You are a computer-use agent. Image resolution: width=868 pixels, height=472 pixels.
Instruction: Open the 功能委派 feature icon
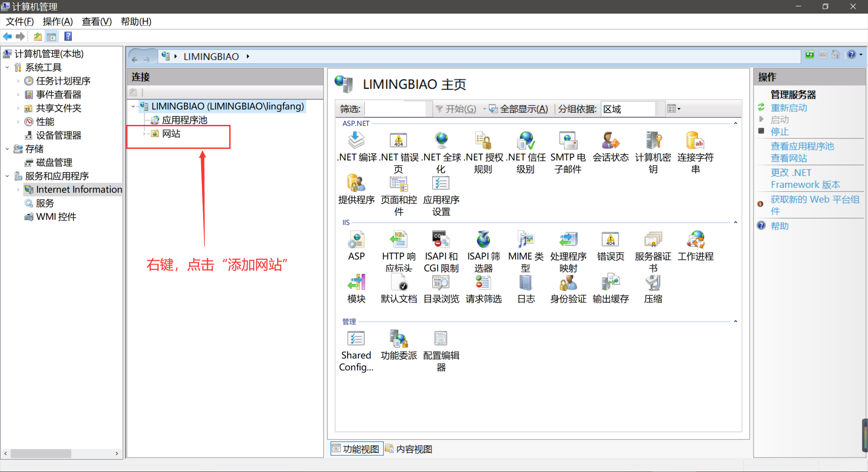[398, 339]
